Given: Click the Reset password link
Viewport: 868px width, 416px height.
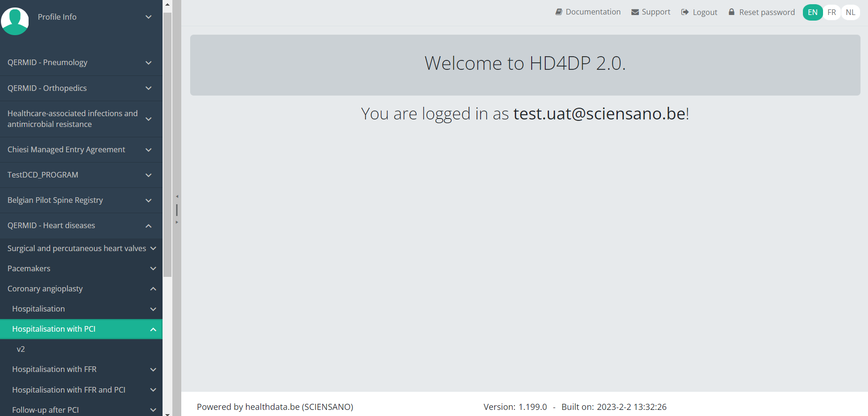Looking at the screenshot, I should click(767, 12).
